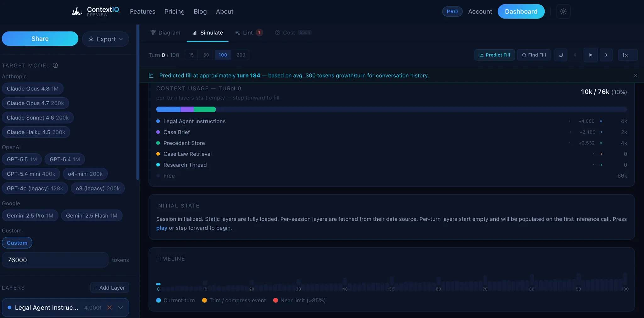Select Claude Opus 4.7 200k model
This screenshot has height=318, width=644.
tap(35, 103)
